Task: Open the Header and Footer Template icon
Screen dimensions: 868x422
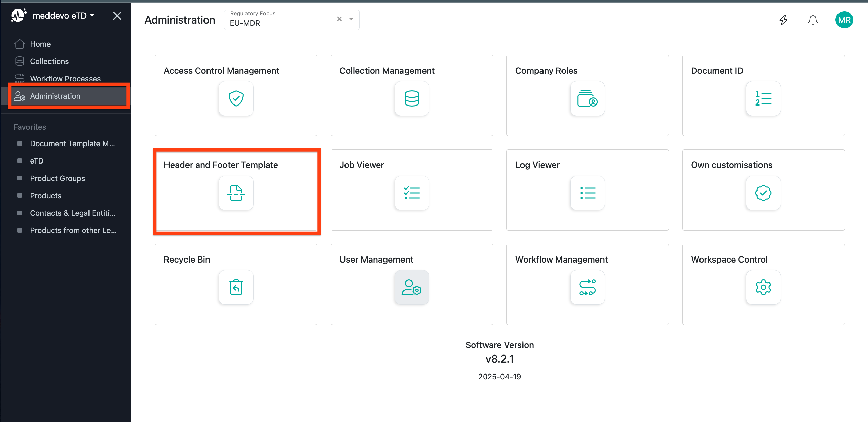Action: pyautogui.click(x=236, y=193)
